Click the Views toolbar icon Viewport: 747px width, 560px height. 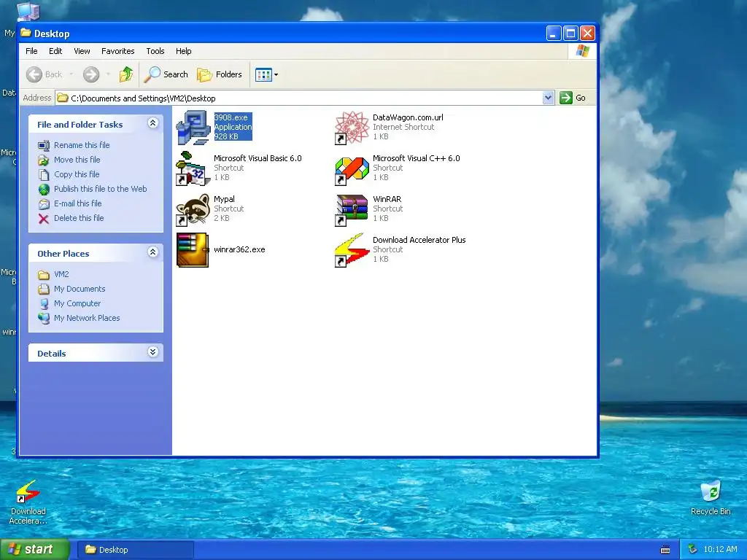pos(263,75)
